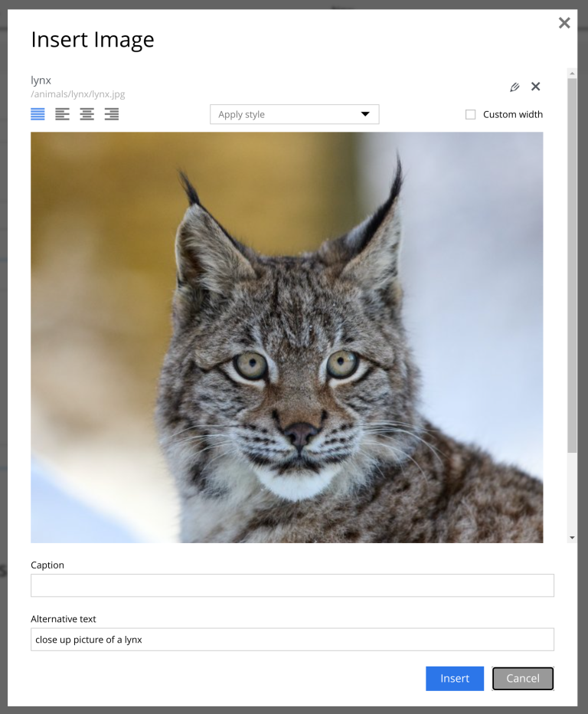
Task: Select the justify alignment icon
Action: point(38,114)
